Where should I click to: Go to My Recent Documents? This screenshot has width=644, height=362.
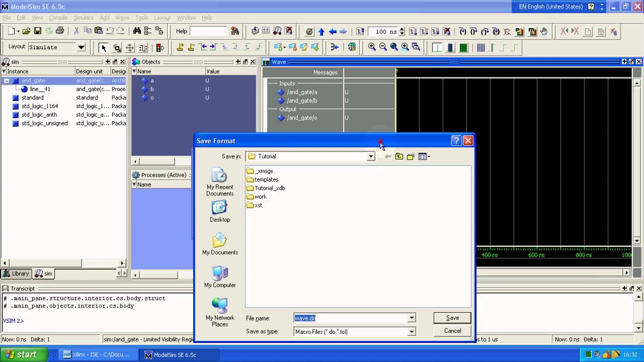coord(220,183)
